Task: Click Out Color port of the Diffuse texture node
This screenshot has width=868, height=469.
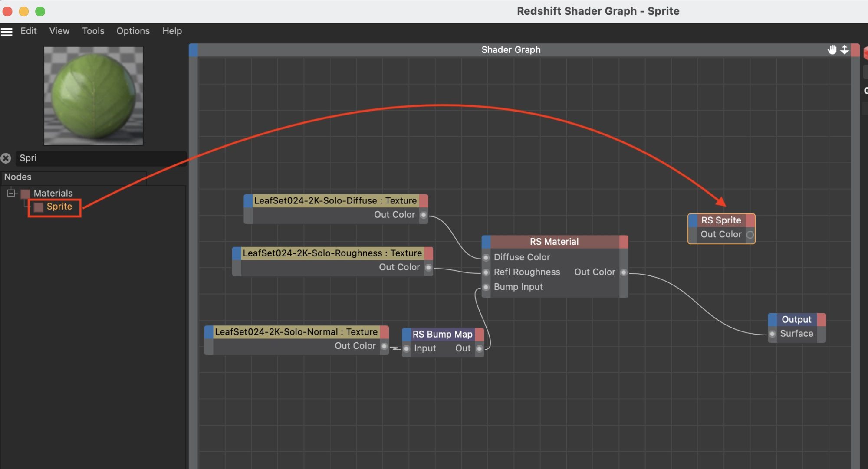Action: pos(424,215)
